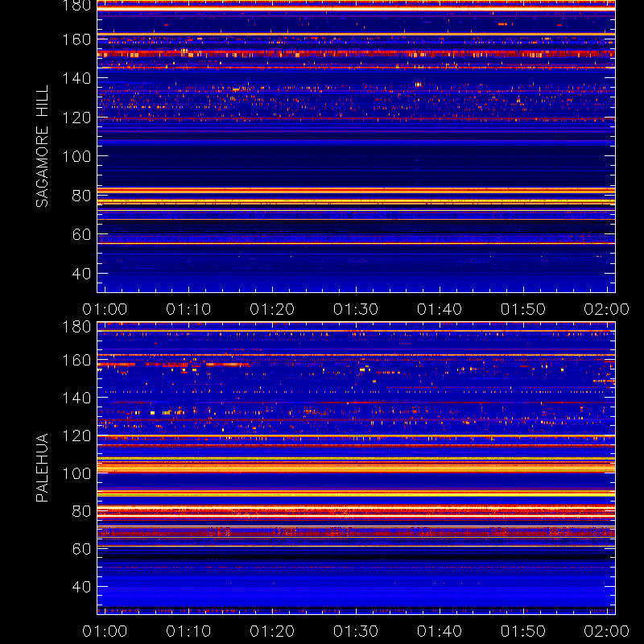Viewport: 644px width, 644px height.
Task: Select the 60 label on Palehua axis
Action: tap(81, 549)
